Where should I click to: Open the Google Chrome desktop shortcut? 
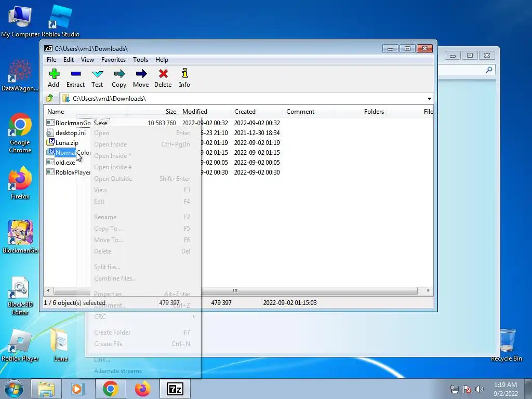tap(20, 133)
